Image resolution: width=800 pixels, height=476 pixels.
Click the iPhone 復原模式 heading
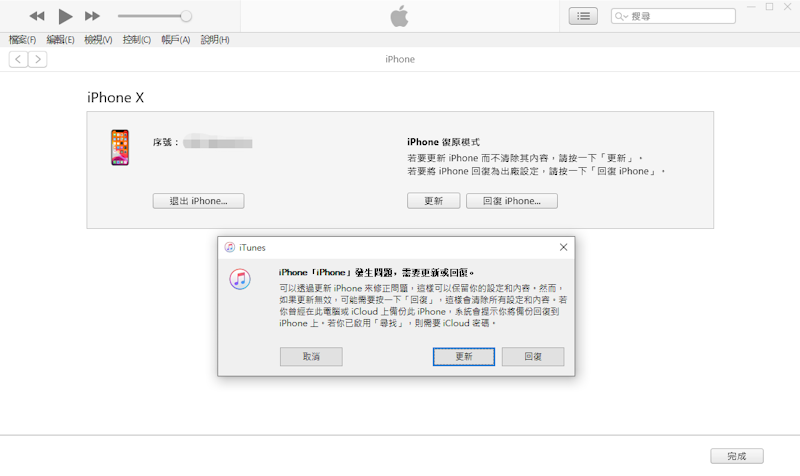(443, 142)
